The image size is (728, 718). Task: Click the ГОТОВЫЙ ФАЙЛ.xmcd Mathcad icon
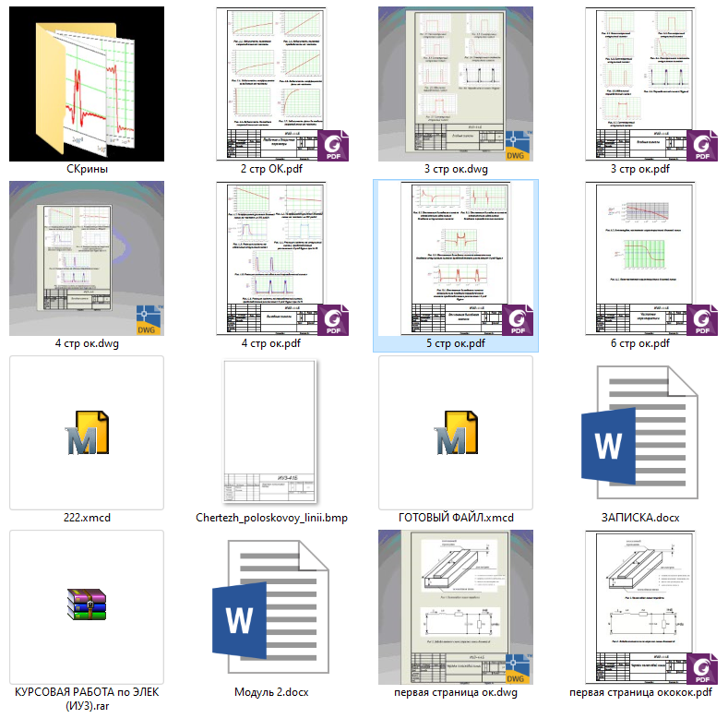pyautogui.click(x=456, y=433)
